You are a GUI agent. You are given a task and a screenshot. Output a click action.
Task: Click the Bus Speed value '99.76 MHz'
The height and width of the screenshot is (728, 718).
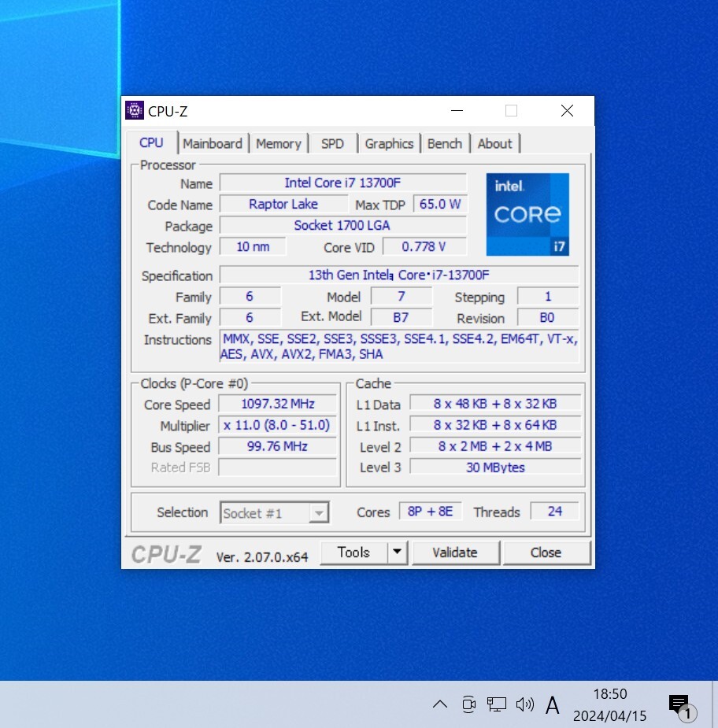[277, 446]
